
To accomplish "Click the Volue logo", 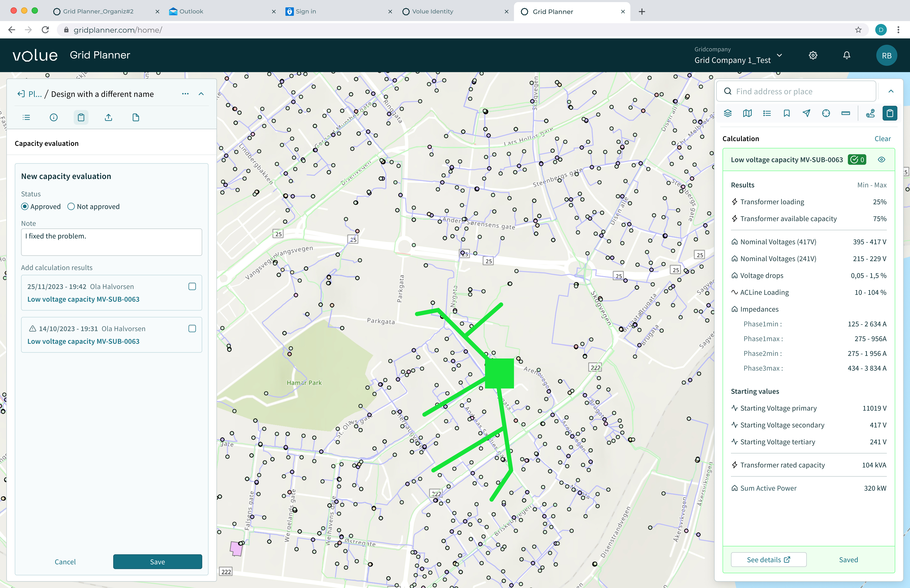I will (35, 55).
